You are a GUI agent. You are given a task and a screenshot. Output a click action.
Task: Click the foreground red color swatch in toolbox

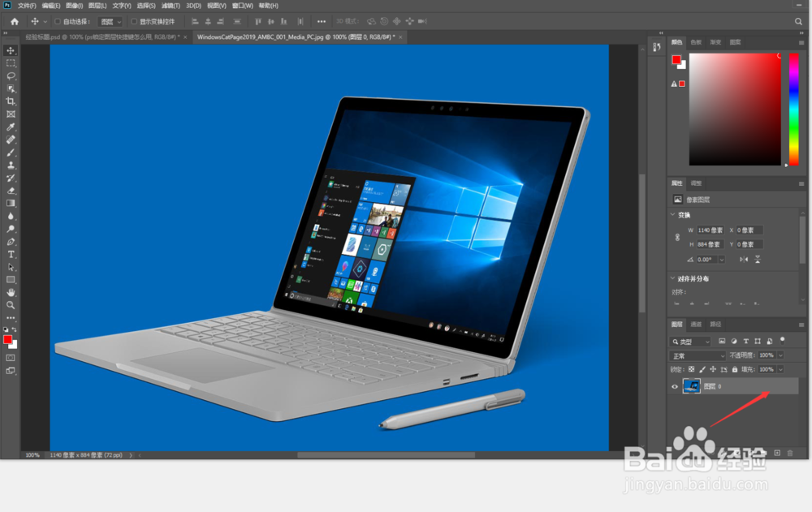click(x=8, y=340)
